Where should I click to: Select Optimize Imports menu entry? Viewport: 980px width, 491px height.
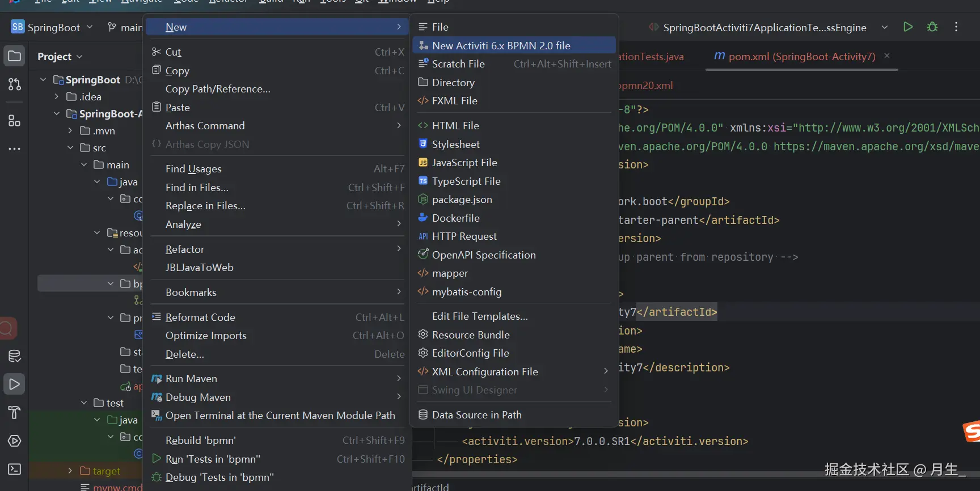pyautogui.click(x=277, y=335)
